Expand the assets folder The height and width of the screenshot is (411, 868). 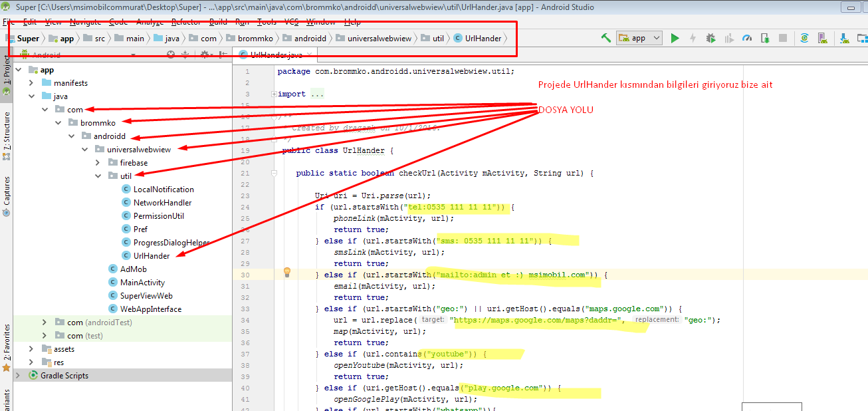point(31,349)
